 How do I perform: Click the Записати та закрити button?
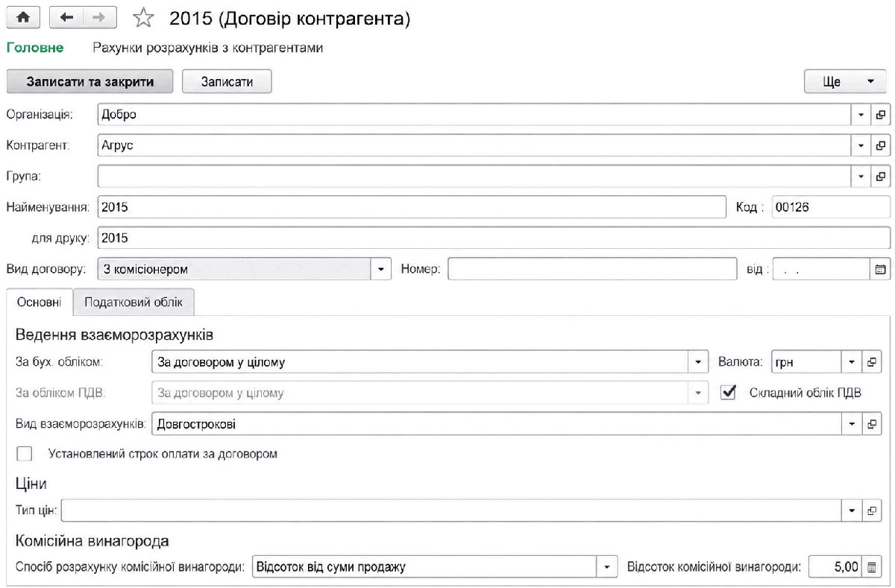(90, 82)
